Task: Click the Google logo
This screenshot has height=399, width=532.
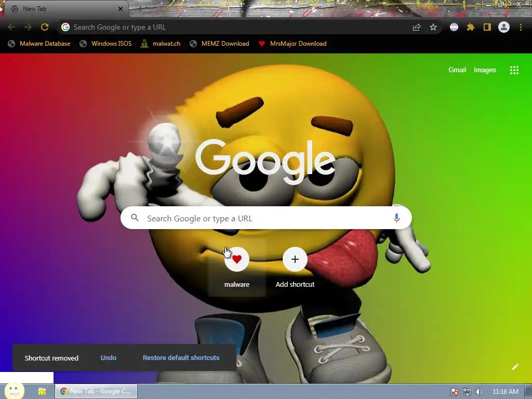Action: [x=265, y=162]
